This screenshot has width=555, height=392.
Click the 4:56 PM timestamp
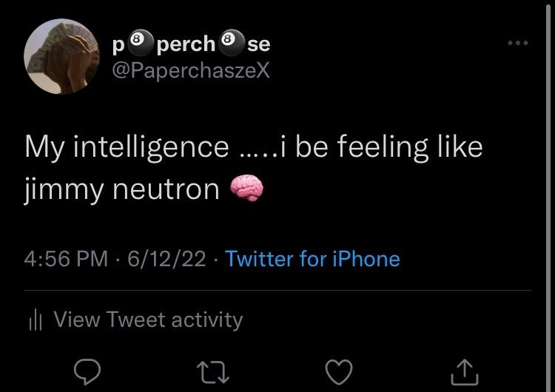[x=66, y=259]
